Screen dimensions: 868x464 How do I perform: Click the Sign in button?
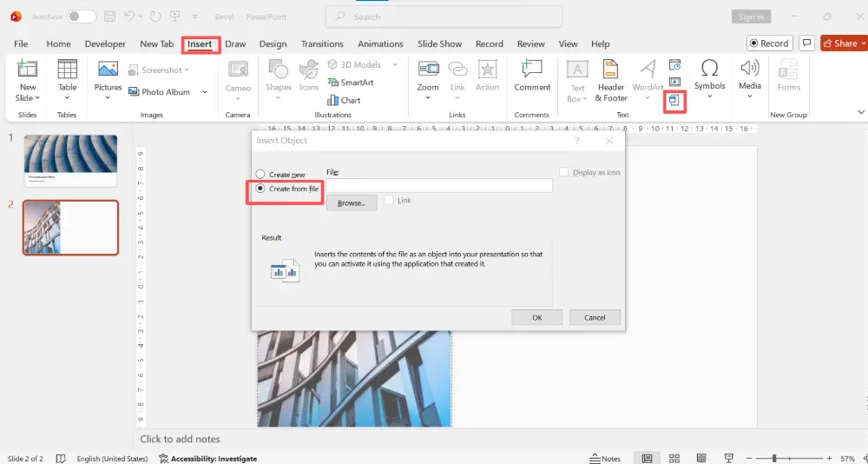point(751,17)
